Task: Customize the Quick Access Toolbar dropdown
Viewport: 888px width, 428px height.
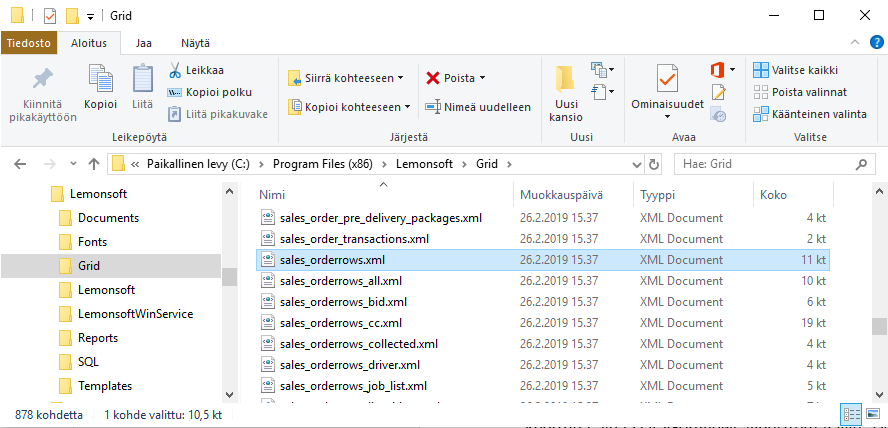Action: click(91, 16)
